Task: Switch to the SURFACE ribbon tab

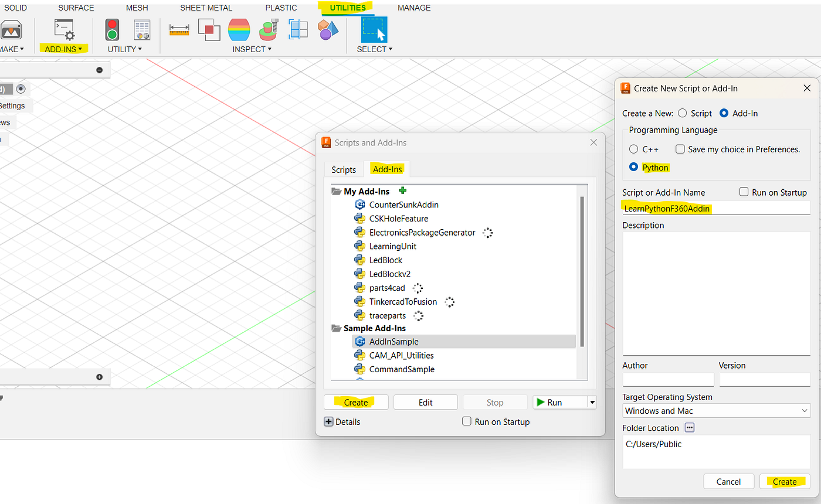Action: [76, 8]
